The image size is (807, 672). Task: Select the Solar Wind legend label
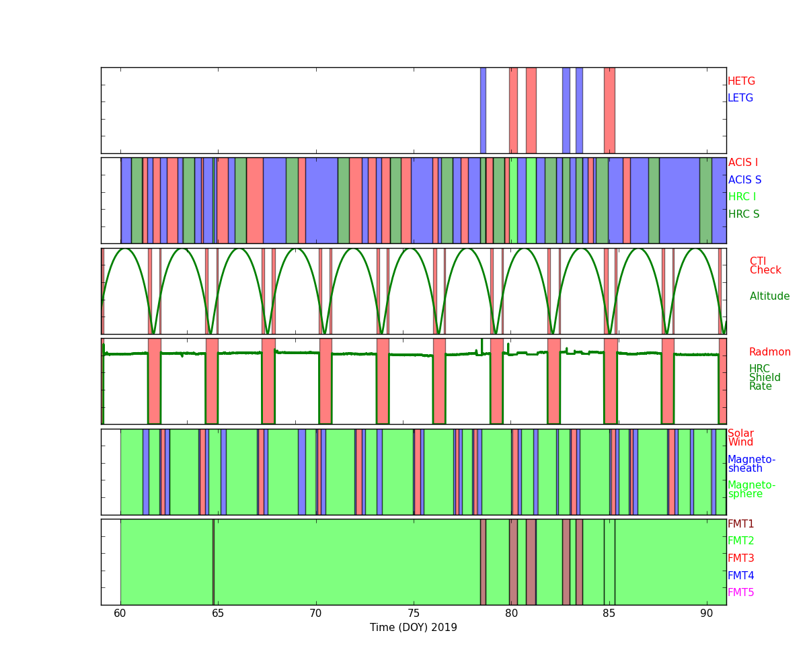(x=740, y=438)
